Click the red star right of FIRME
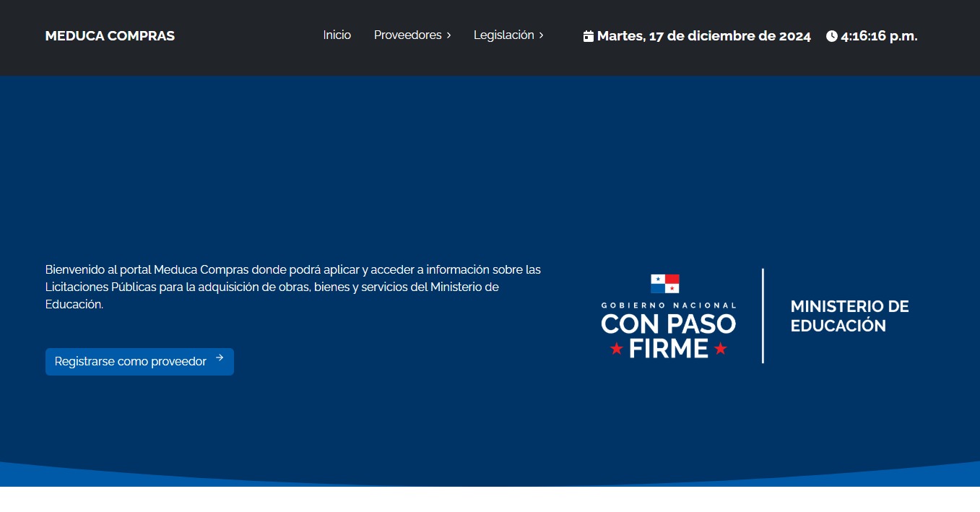Viewport: 980px width, 512px height. [x=720, y=349]
